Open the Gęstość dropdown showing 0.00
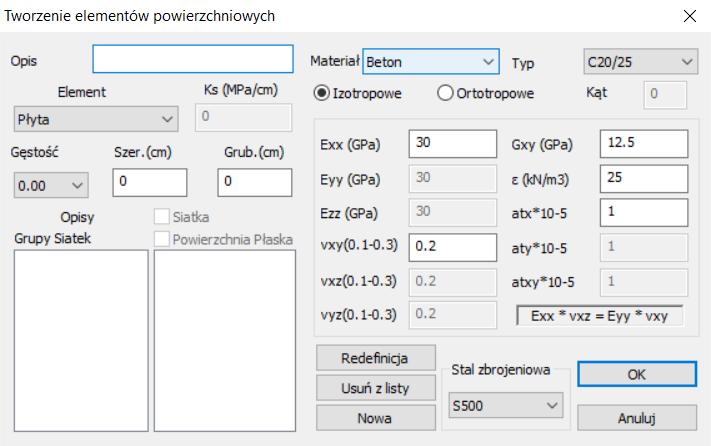The width and height of the screenshot is (711, 446). [51, 185]
